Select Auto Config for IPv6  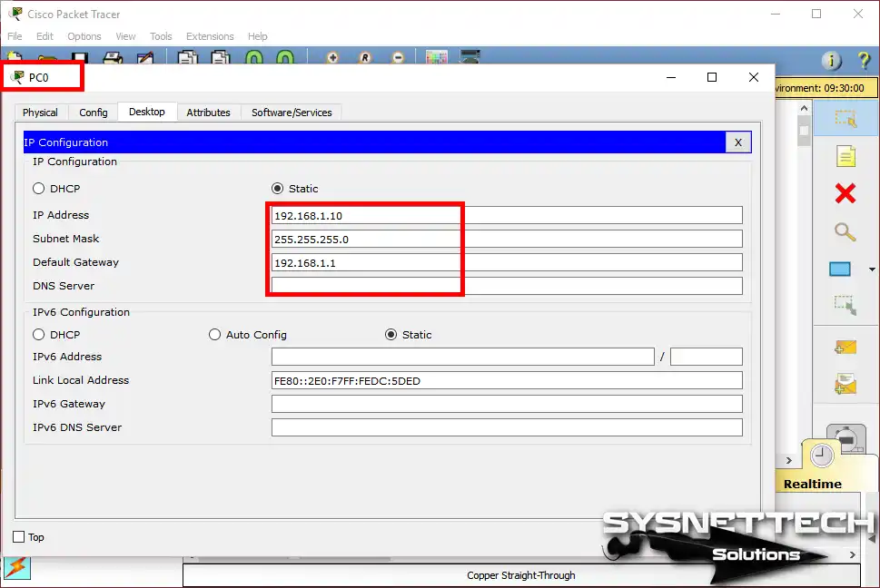214,335
